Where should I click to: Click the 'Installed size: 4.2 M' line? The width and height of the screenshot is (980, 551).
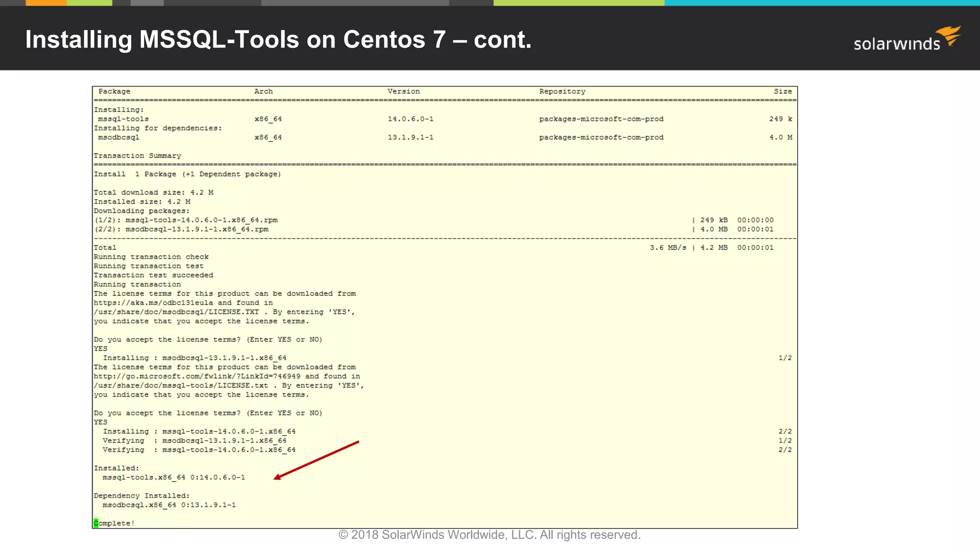(142, 202)
